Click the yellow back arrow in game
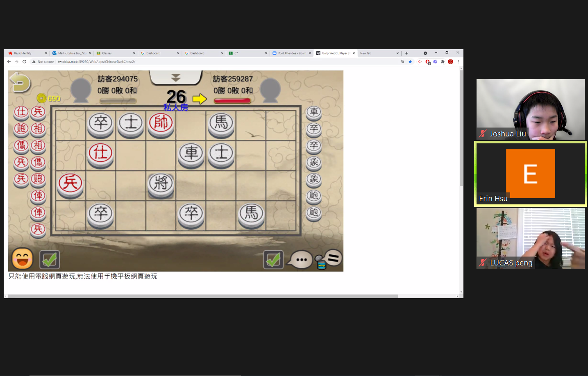Viewport: 588px width, 376px height. point(20,82)
